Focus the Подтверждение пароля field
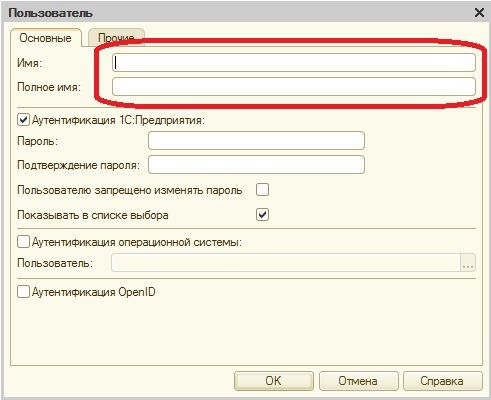Screen dimensions: 491x400 [256, 165]
